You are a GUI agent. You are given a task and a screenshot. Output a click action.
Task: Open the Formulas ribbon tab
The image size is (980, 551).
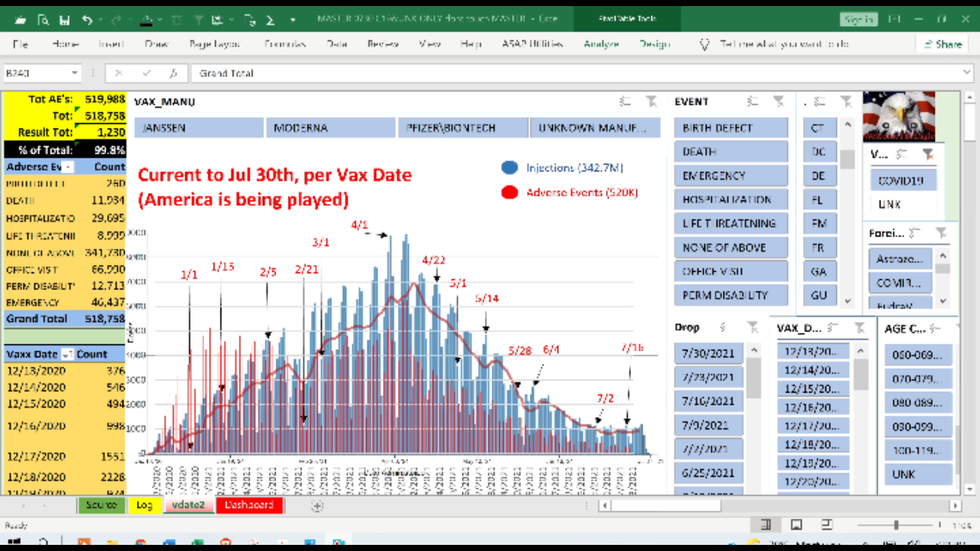tap(285, 44)
